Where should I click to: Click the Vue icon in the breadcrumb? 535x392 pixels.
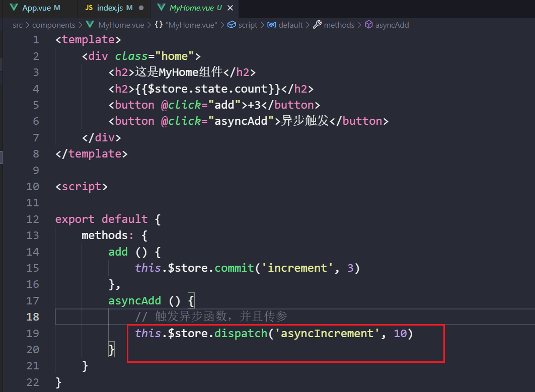click(90, 25)
